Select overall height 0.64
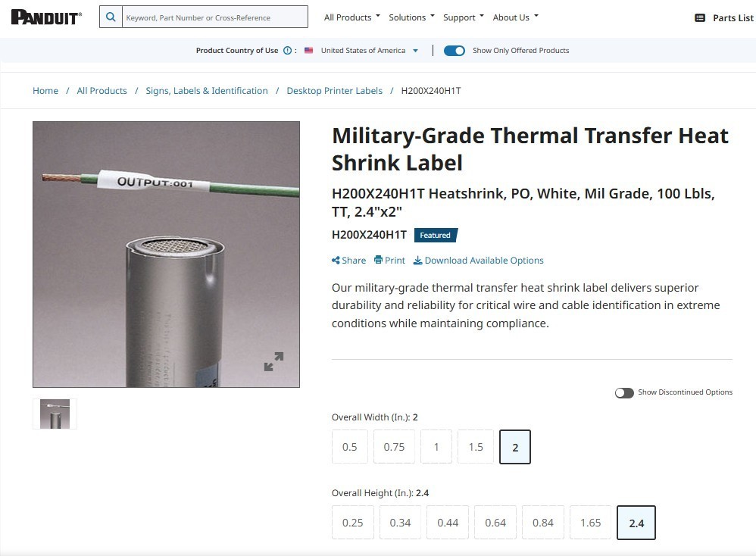The height and width of the screenshot is (556, 756). [495, 523]
